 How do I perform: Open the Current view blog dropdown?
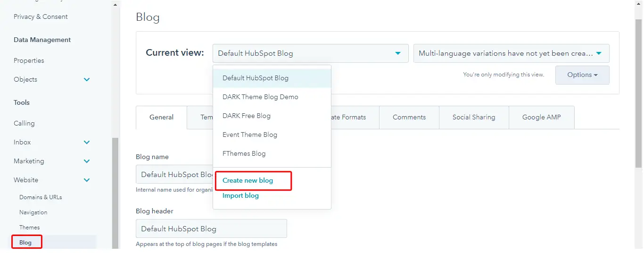click(x=310, y=53)
